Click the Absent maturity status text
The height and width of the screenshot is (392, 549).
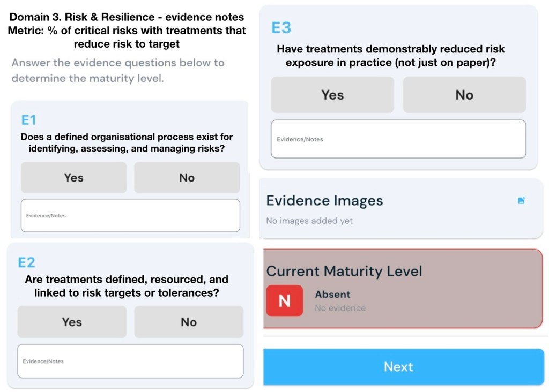pyautogui.click(x=332, y=295)
